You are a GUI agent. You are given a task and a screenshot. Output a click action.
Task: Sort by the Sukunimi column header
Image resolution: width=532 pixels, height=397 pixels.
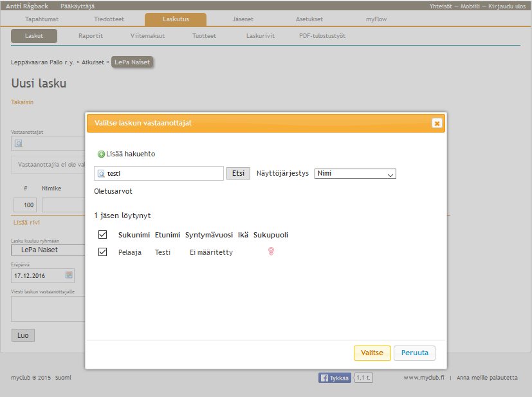click(x=134, y=235)
